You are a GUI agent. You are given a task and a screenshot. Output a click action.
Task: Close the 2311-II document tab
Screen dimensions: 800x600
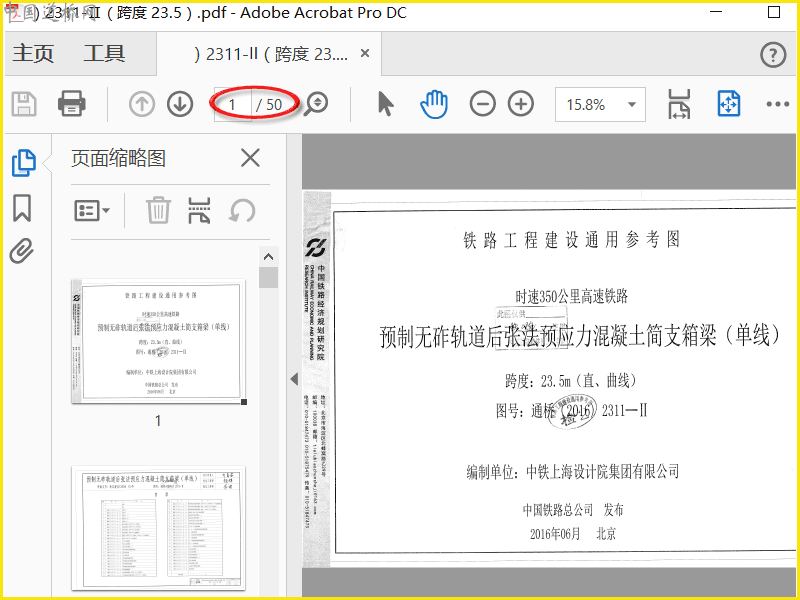(365, 53)
